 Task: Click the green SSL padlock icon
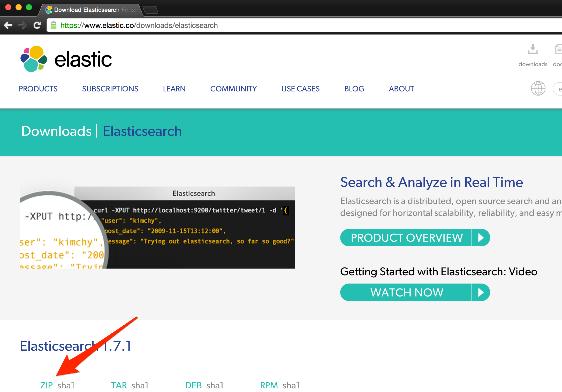click(54, 25)
